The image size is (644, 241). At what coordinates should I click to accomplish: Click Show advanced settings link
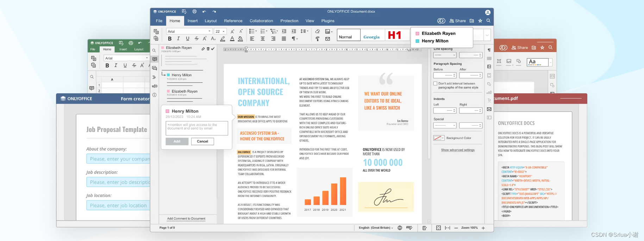click(458, 150)
